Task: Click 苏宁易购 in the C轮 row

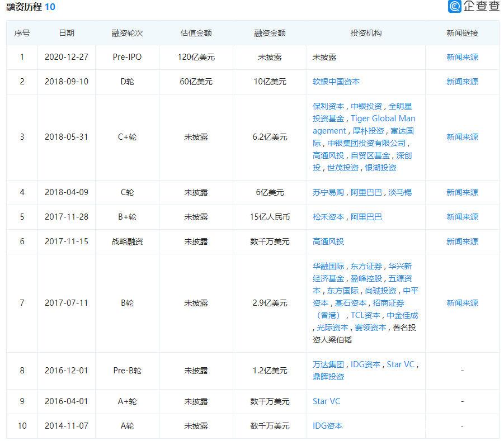Action: (x=328, y=192)
